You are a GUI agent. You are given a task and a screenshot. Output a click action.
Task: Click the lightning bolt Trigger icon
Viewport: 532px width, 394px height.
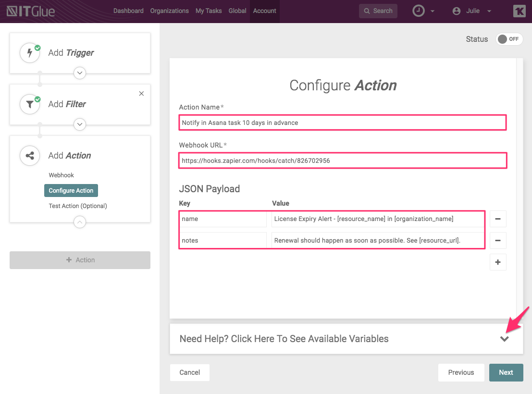tap(30, 53)
